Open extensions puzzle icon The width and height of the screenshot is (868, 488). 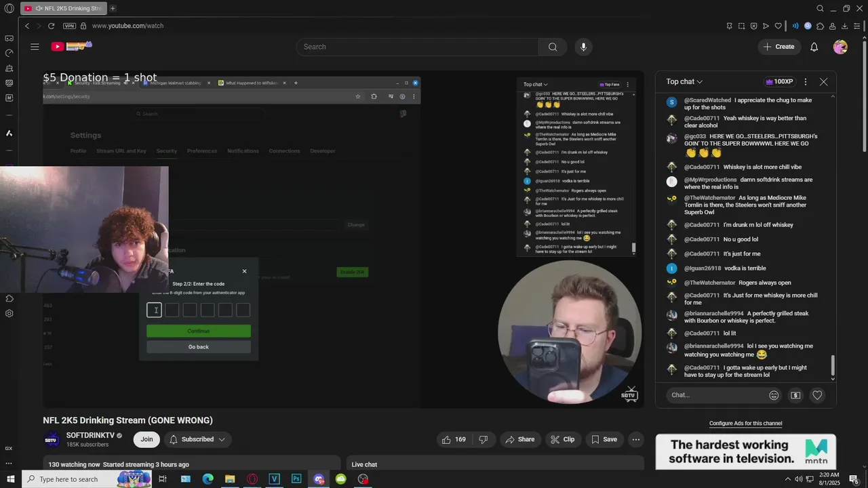tap(820, 26)
